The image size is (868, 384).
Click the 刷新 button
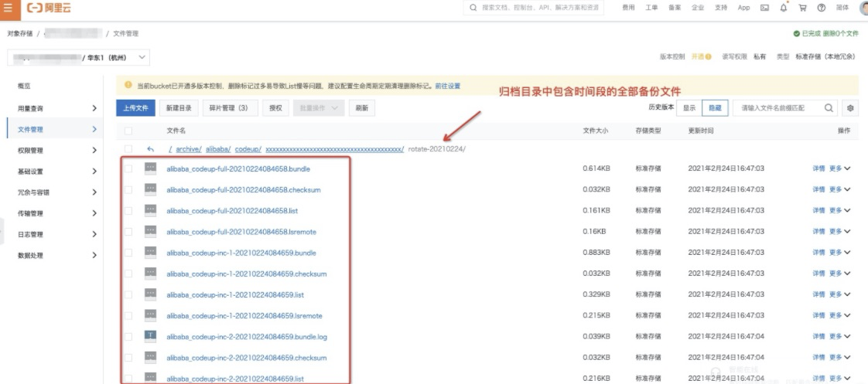[x=362, y=108]
